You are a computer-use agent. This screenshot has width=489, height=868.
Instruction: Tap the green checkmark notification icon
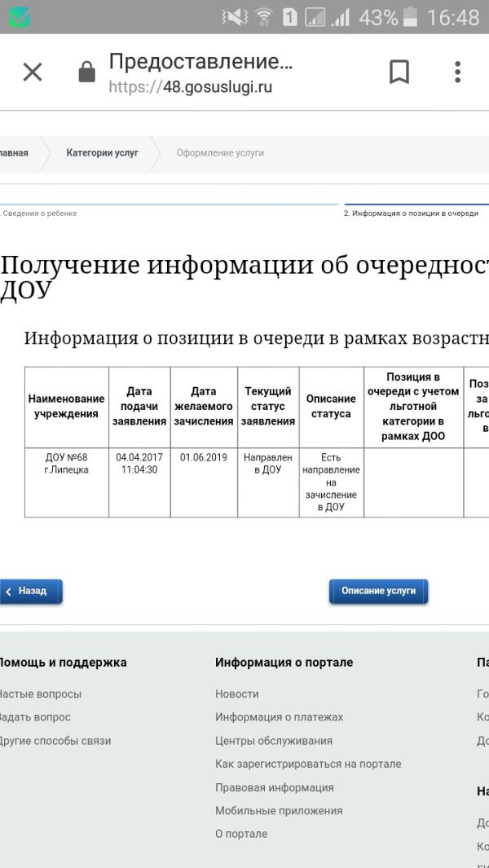coord(20,17)
